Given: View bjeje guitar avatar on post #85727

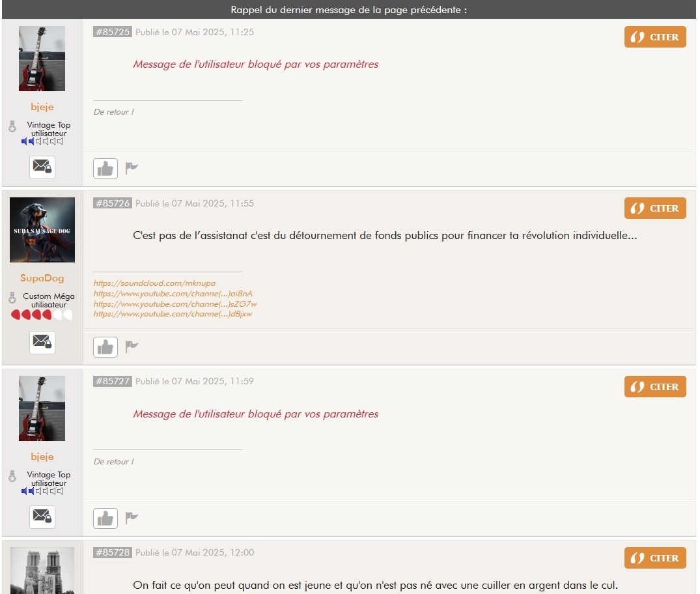Looking at the screenshot, I should 42,408.
